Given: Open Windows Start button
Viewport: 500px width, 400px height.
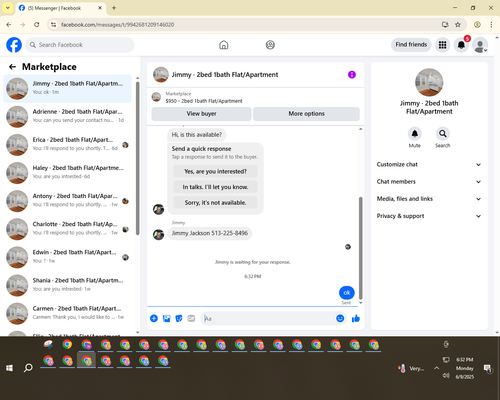Looking at the screenshot, I should coord(9,368).
